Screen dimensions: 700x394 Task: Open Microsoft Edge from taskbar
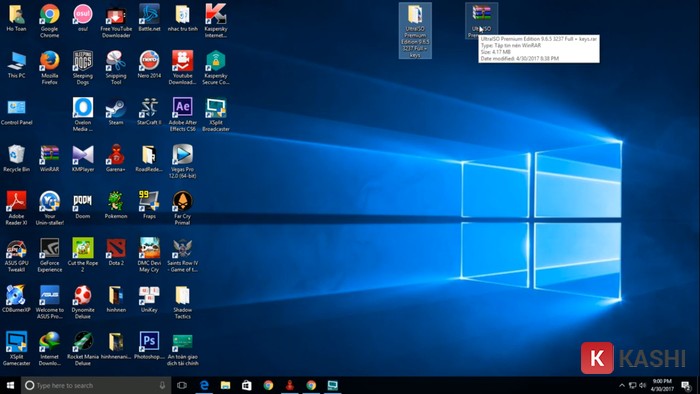click(x=204, y=385)
